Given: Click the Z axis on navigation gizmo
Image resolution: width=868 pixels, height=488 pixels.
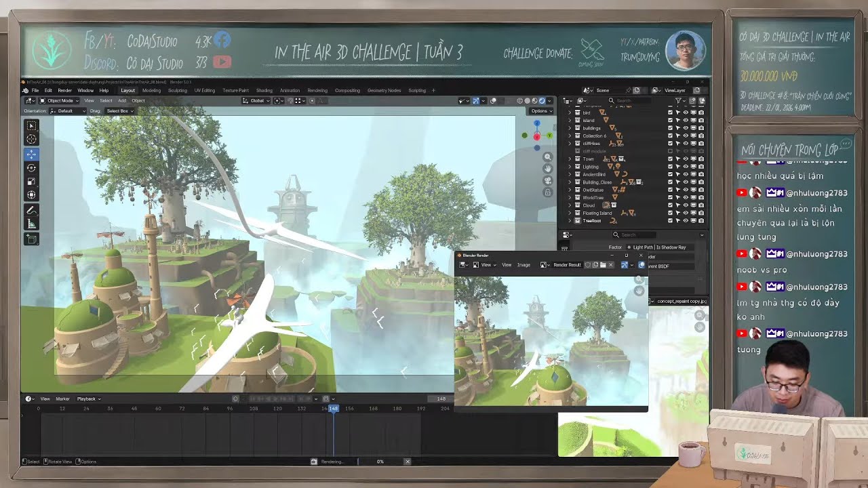Looking at the screenshot, I should pyautogui.click(x=536, y=123).
